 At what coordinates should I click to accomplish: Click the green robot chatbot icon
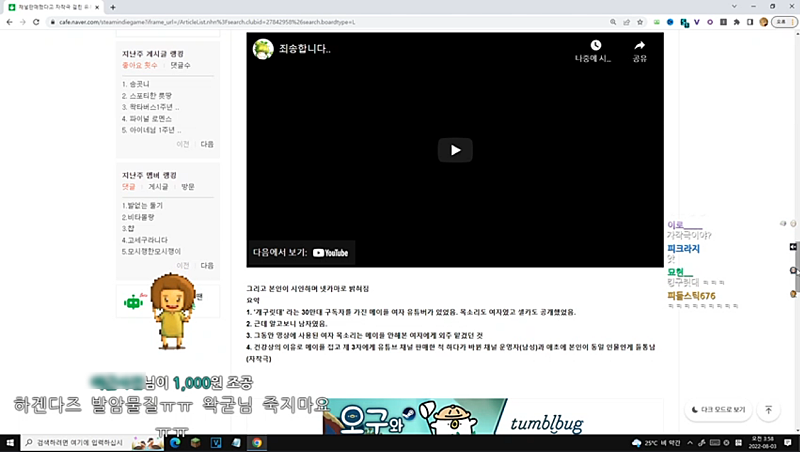tap(134, 302)
